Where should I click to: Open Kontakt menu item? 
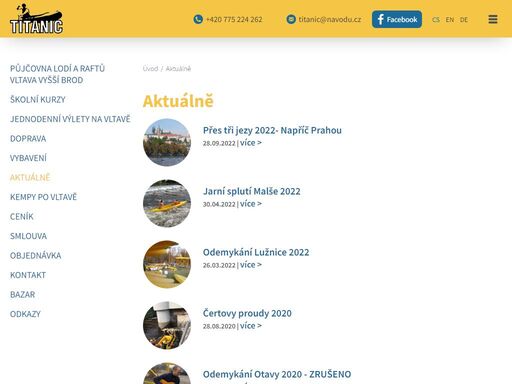[28, 275]
